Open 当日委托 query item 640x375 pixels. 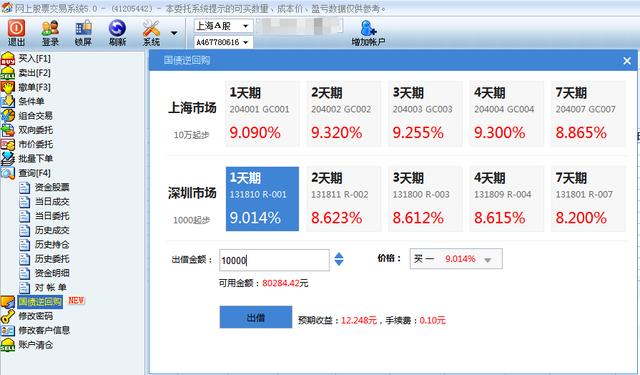[52, 216]
